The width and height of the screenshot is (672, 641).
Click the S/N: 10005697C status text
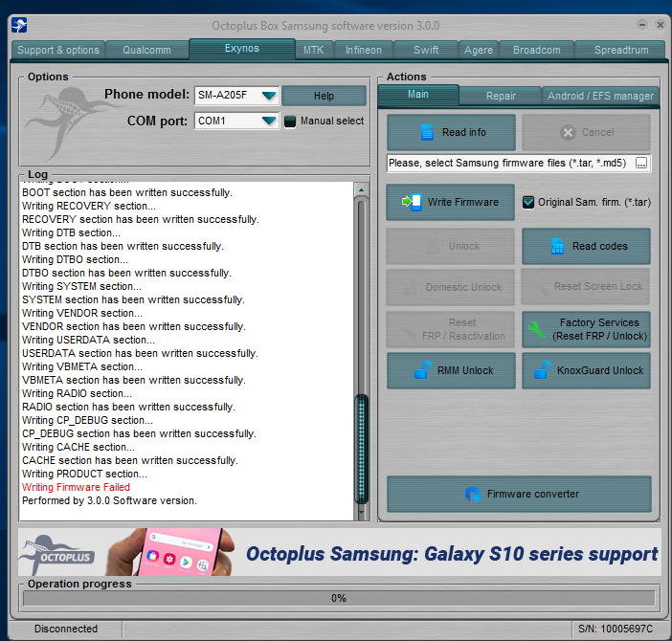(615, 629)
